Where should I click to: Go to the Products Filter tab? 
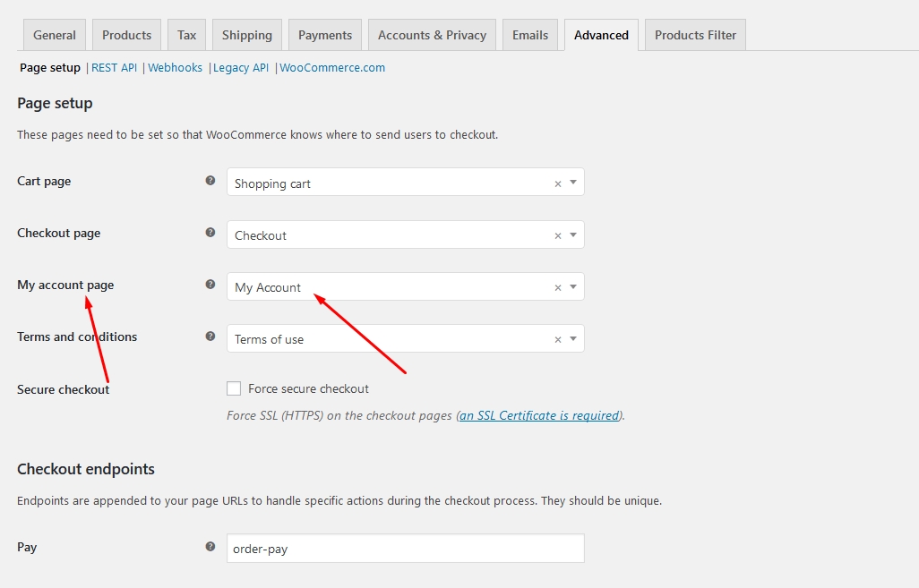(x=695, y=35)
